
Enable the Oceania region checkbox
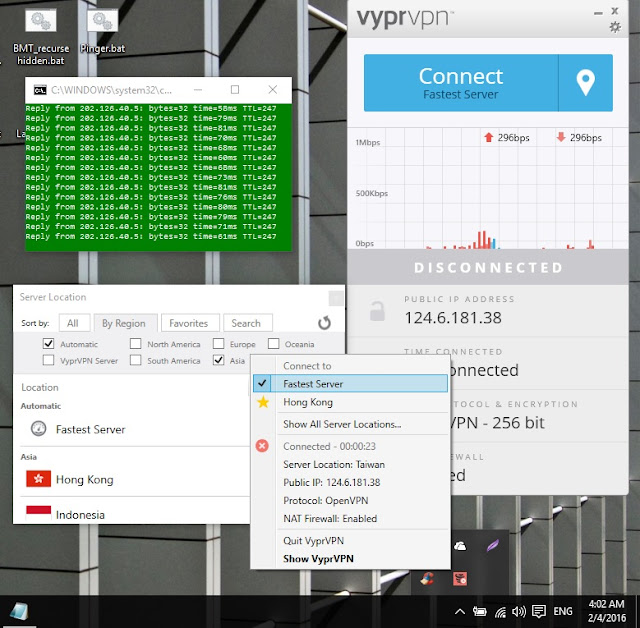(x=273, y=344)
